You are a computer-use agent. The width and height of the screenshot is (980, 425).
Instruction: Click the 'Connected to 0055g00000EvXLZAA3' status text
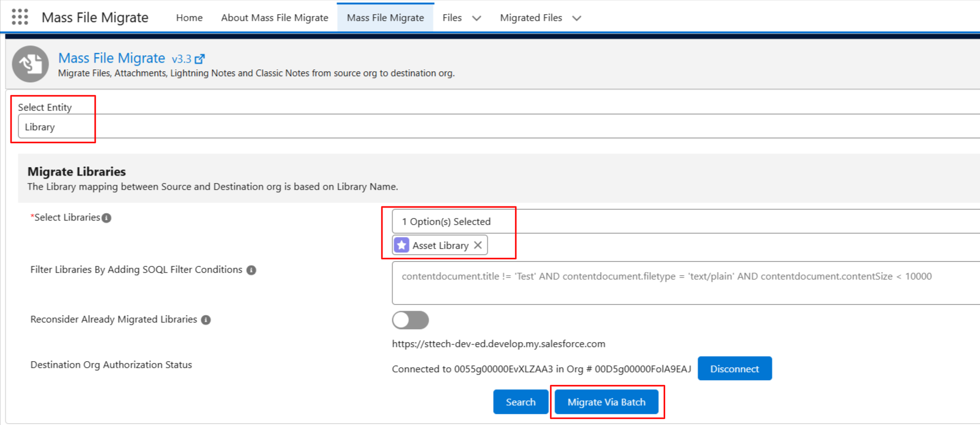tap(542, 369)
